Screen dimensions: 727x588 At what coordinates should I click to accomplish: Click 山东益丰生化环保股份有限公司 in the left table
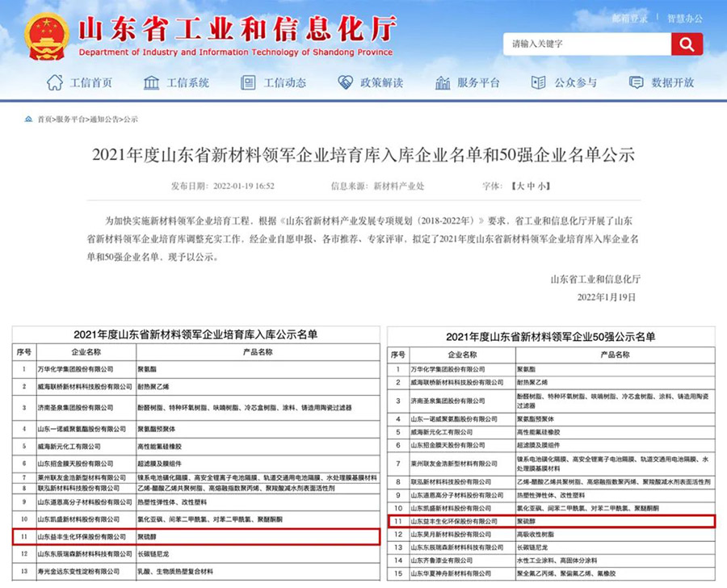click(82, 536)
